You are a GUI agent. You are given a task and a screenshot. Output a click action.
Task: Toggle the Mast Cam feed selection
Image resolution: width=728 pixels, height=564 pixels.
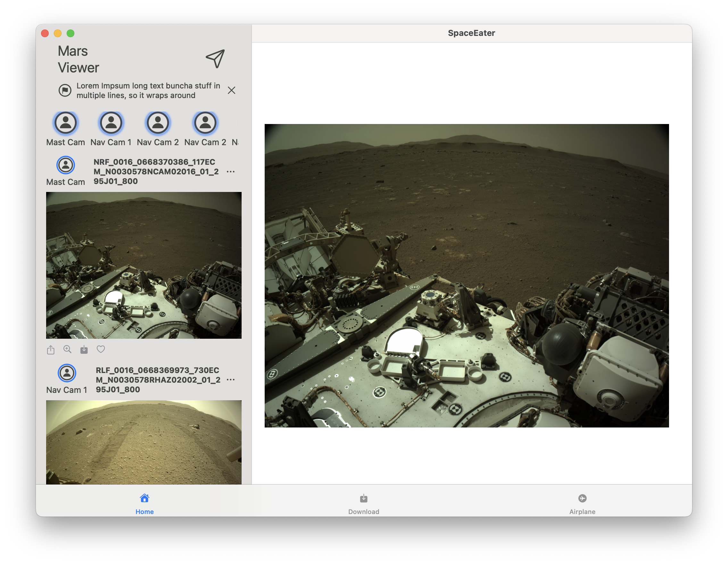pyautogui.click(x=64, y=122)
